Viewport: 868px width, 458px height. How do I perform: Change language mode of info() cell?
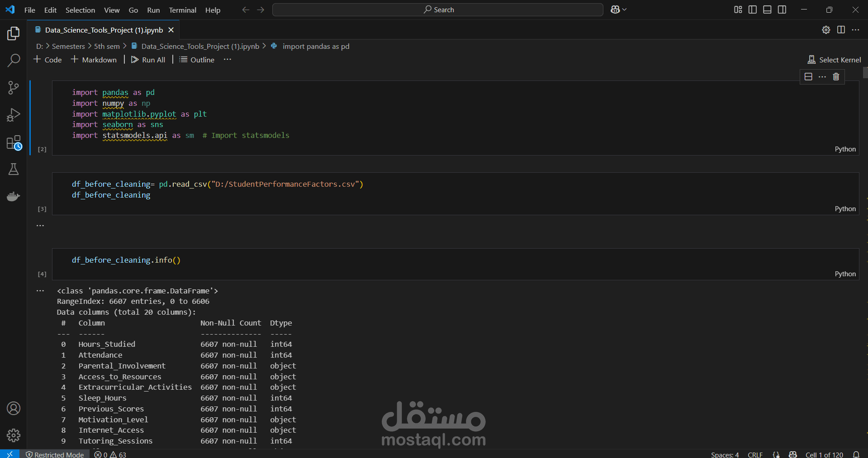point(845,274)
